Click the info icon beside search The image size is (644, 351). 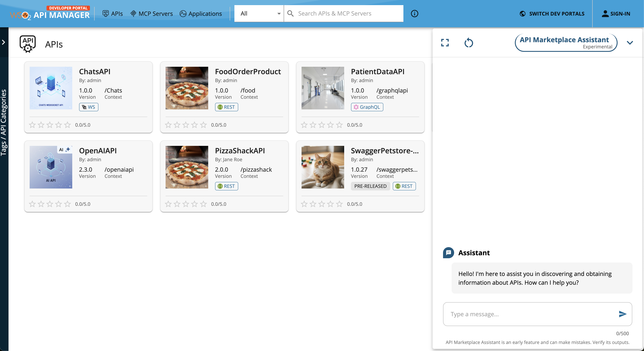(414, 13)
